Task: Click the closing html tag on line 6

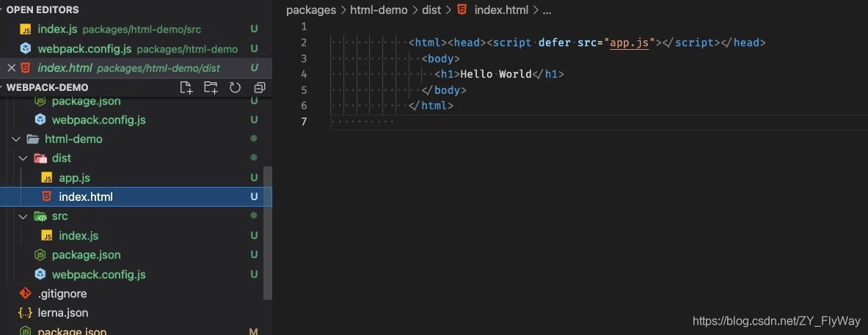Action: pos(431,106)
